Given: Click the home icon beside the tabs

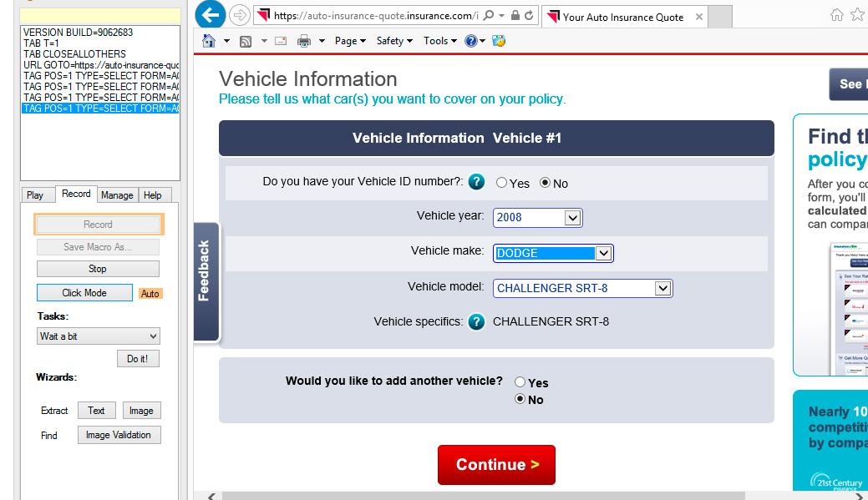Looking at the screenshot, I should [x=837, y=15].
